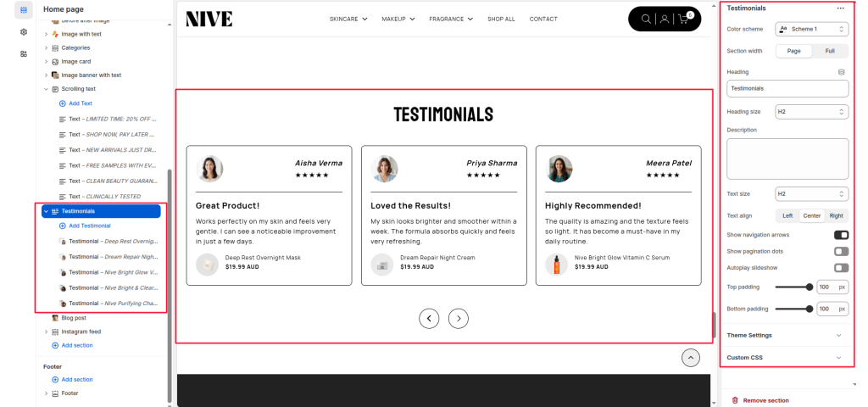Open the Sections panel icon in left rail
The height and width of the screenshot is (407, 868).
(x=24, y=9)
